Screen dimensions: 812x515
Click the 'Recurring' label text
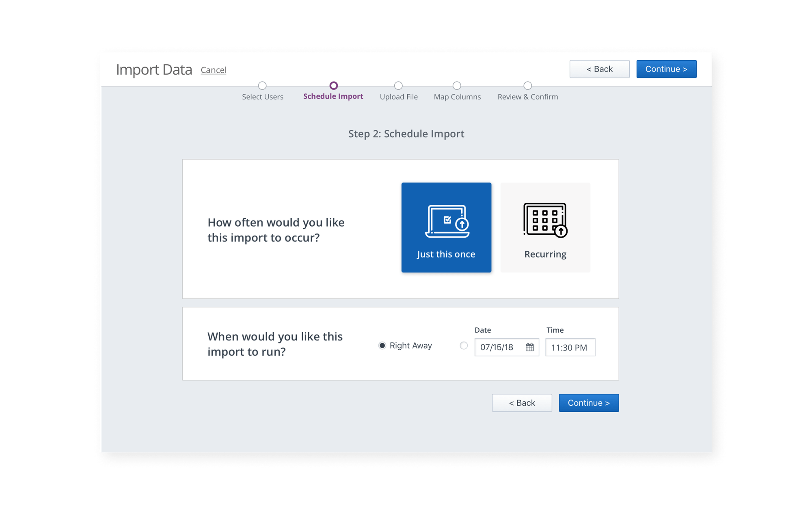click(545, 254)
